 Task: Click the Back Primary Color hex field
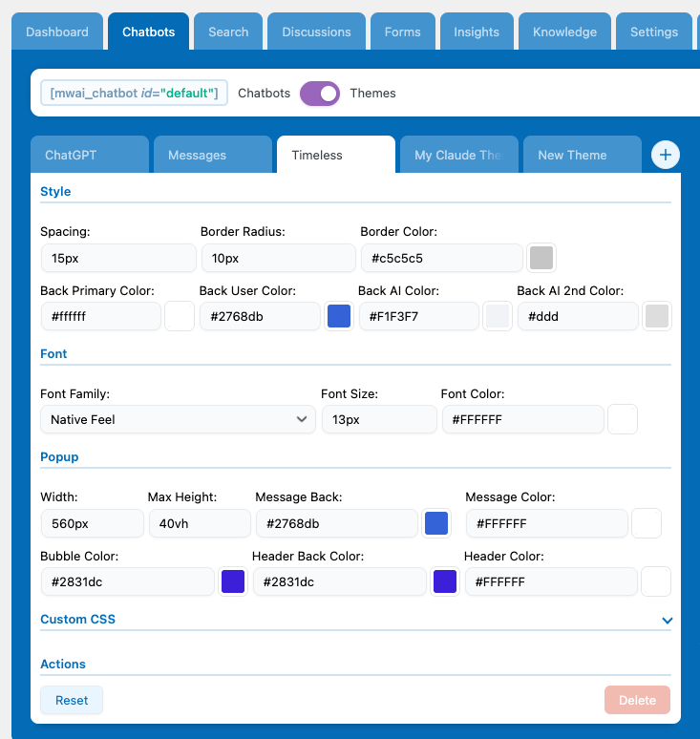coord(101,316)
